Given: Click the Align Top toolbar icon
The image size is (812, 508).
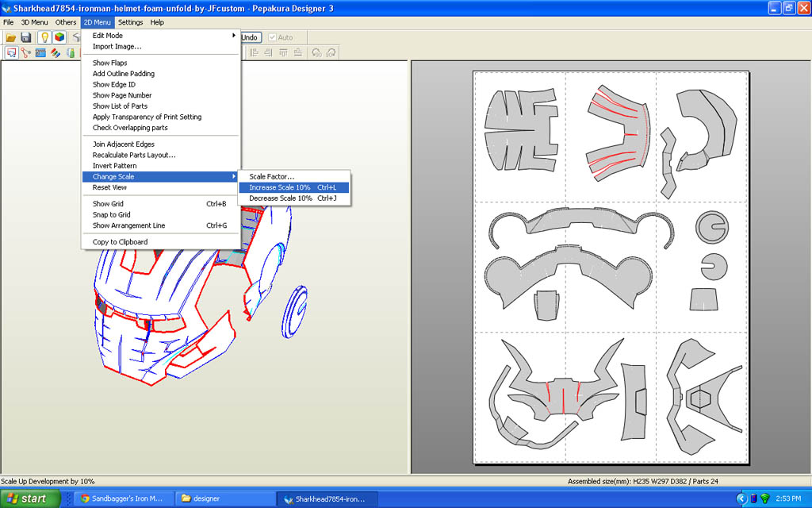Looking at the screenshot, I should [283, 53].
